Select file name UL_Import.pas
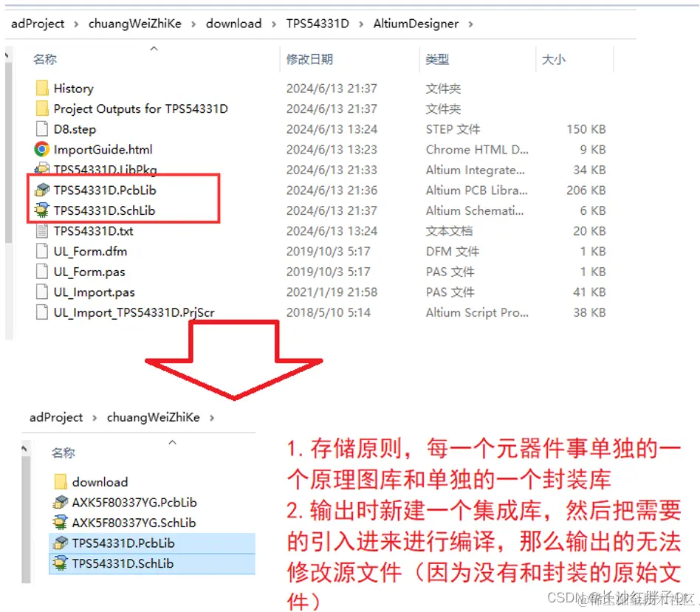 tap(95, 292)
